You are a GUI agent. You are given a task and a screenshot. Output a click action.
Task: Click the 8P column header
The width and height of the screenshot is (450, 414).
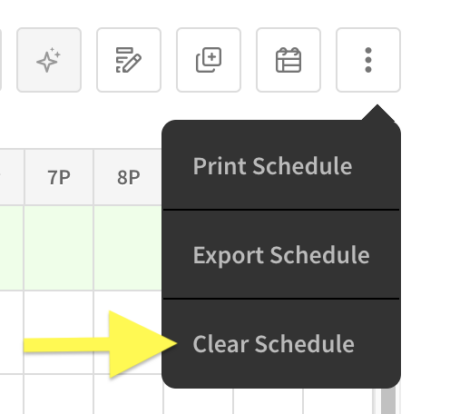click(128, 177)
